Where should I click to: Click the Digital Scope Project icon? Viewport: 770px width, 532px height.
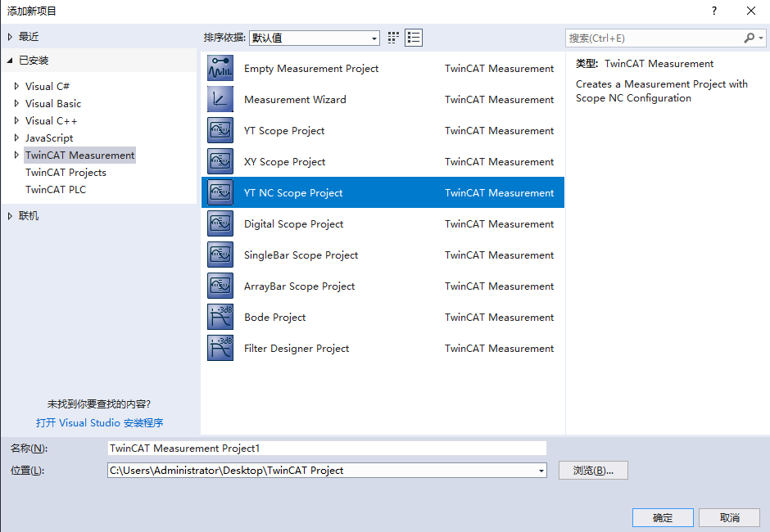(x=220, y=223)
